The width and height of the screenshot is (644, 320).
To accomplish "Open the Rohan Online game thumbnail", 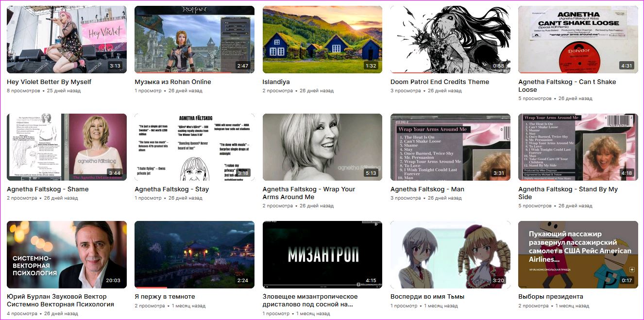I will click(194, 39).
